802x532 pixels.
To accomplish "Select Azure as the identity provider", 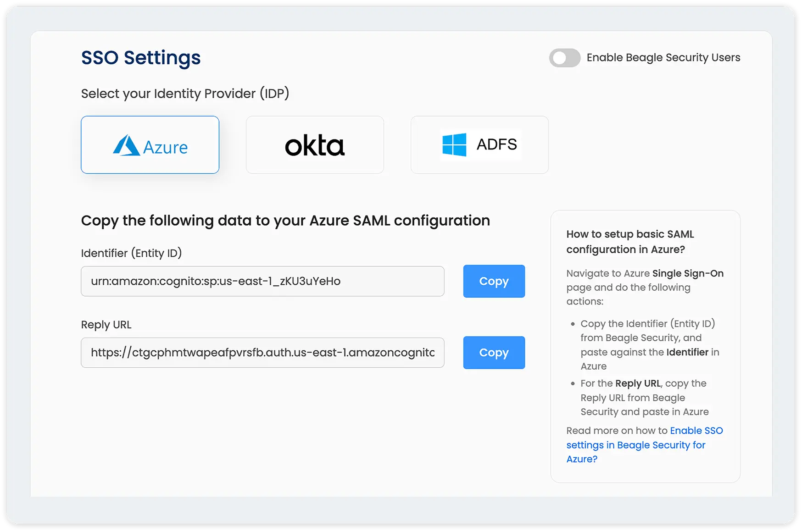I will 150,144.
